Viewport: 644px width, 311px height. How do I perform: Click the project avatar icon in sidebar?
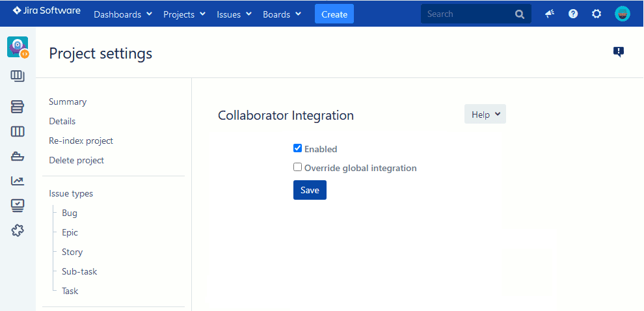coord(18,47)
